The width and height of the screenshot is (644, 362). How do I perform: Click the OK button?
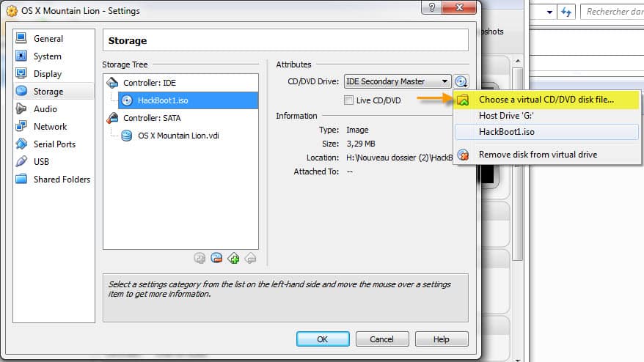323,339
